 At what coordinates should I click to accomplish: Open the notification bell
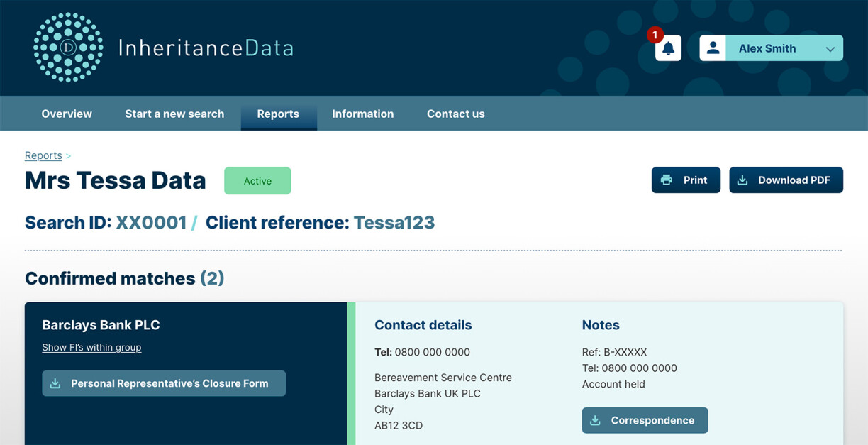(668, 48)
